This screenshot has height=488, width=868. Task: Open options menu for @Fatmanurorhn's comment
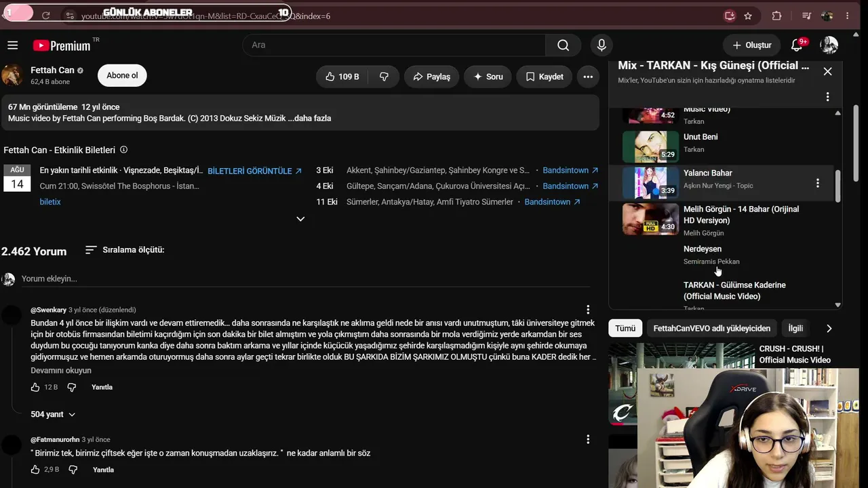[588, 439]
